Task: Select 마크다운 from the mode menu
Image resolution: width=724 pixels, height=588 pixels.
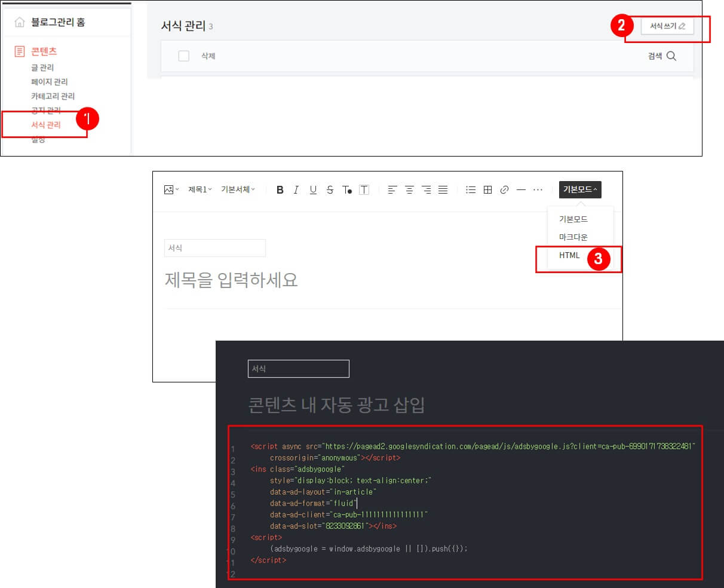Action: (x=573, y=237)
